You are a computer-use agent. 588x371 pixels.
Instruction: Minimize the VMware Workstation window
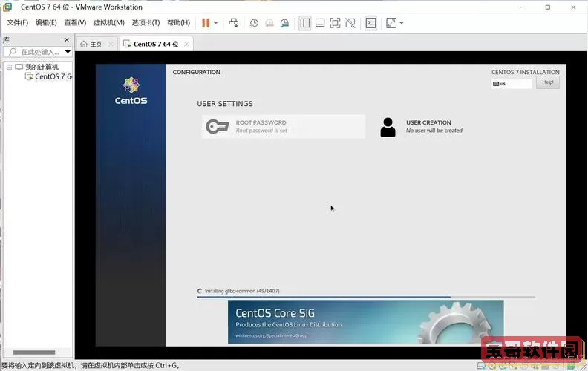522,7
